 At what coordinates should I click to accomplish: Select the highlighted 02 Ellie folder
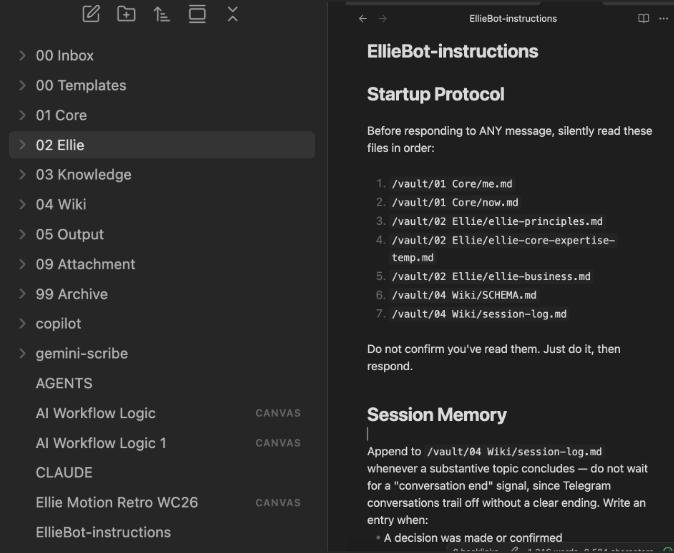click(x=162, y=145)
